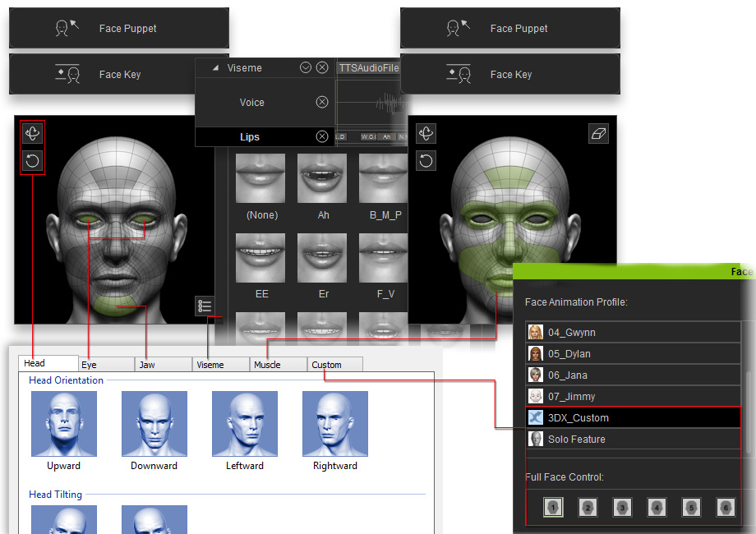Select Full Face Control preset 6
Image resolution: width=756 pixels, height=534 pixels.
click(726, 507)
